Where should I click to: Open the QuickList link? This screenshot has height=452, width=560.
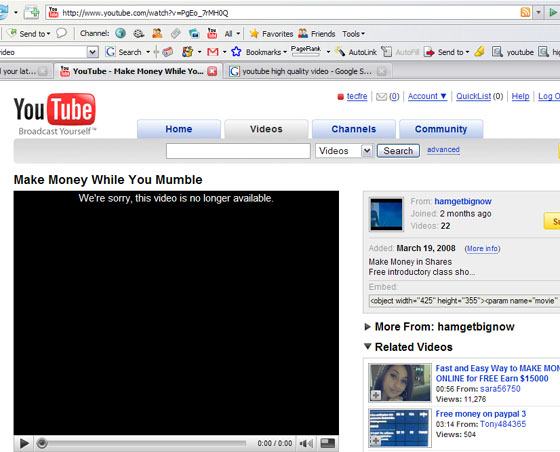click(473, 96)
